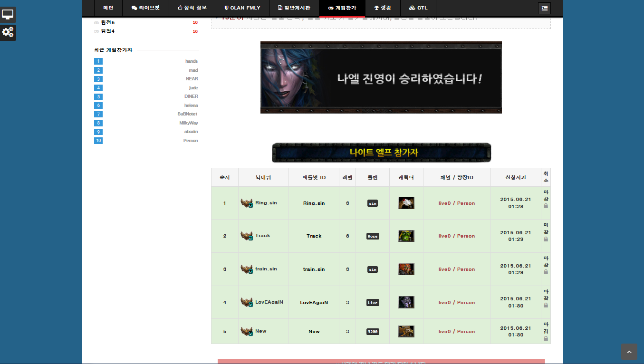Click recent participant NEAR
The image size is (644, 364).
point(192,79)
